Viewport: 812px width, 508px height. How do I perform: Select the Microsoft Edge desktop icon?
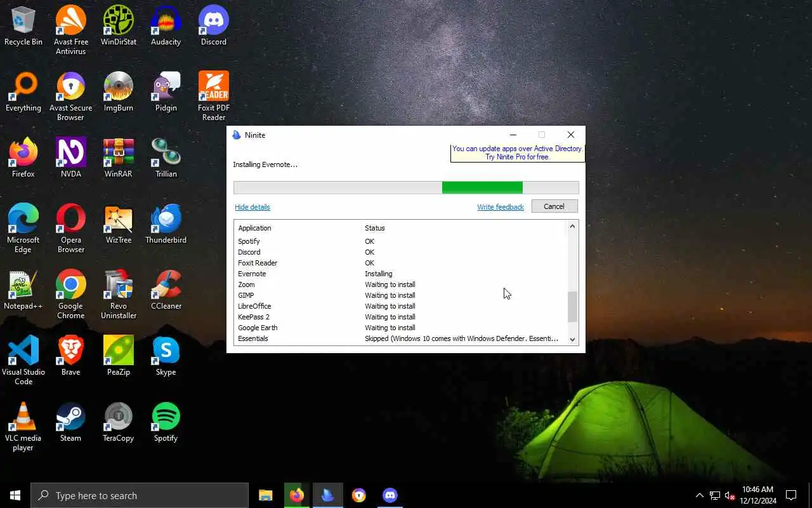[x=23, y=229]
